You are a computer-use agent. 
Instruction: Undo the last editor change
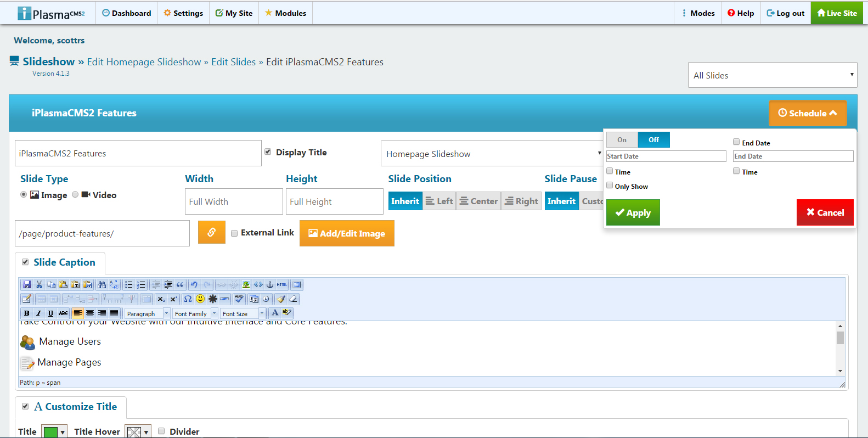click(x=194, y=284)
